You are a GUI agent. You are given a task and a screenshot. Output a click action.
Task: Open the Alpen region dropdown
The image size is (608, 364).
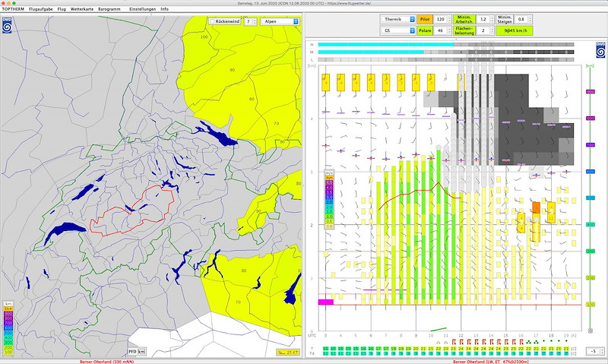280,22
